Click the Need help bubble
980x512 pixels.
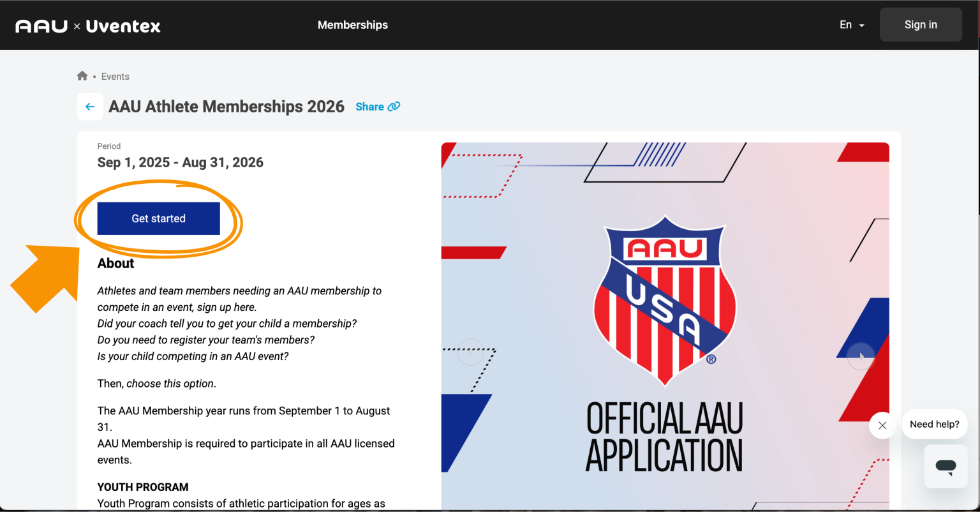click(x=934, y=424)
